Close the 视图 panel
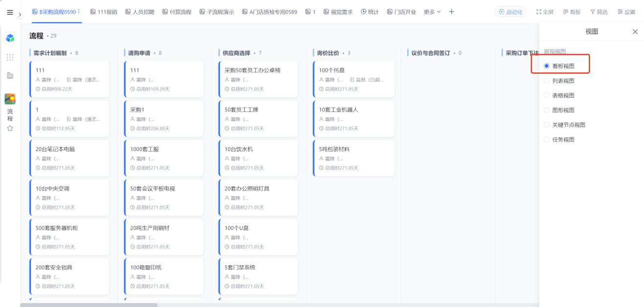This screenshot has height=307, width=644. [635, 32]
